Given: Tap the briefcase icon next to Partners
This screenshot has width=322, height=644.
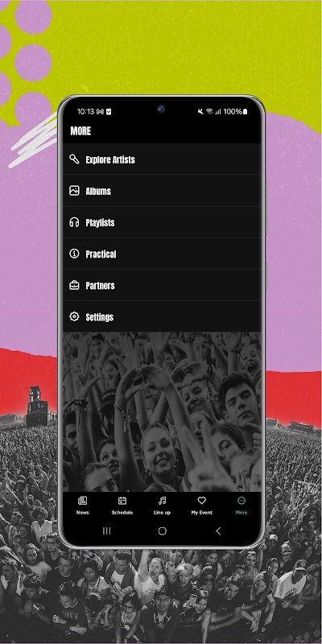Looking at the screenshot, I should tap(74, 285).
